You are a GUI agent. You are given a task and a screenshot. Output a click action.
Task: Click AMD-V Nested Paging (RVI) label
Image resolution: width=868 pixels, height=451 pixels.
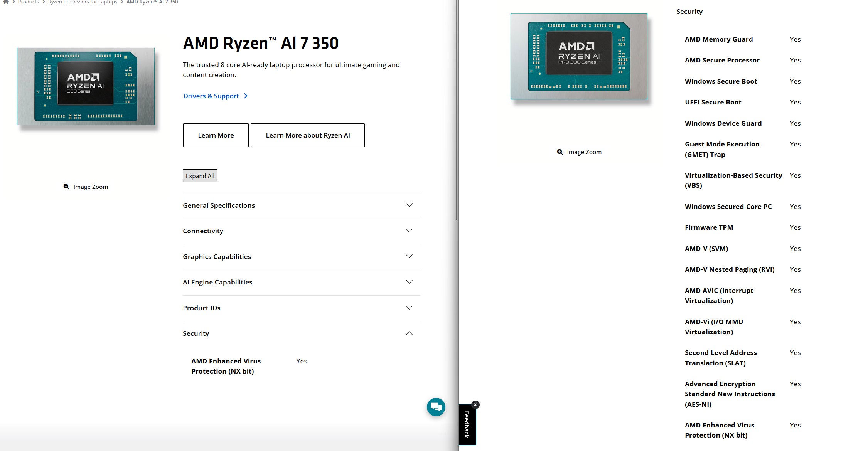[730, 269]
